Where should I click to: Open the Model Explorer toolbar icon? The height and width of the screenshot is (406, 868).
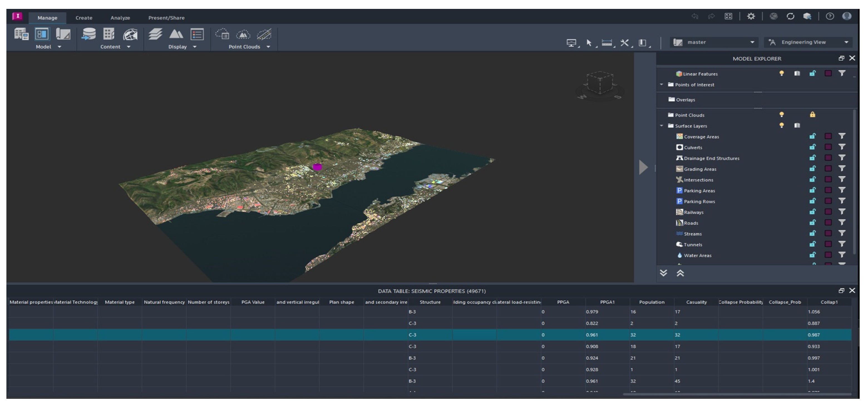coord(42,34)
